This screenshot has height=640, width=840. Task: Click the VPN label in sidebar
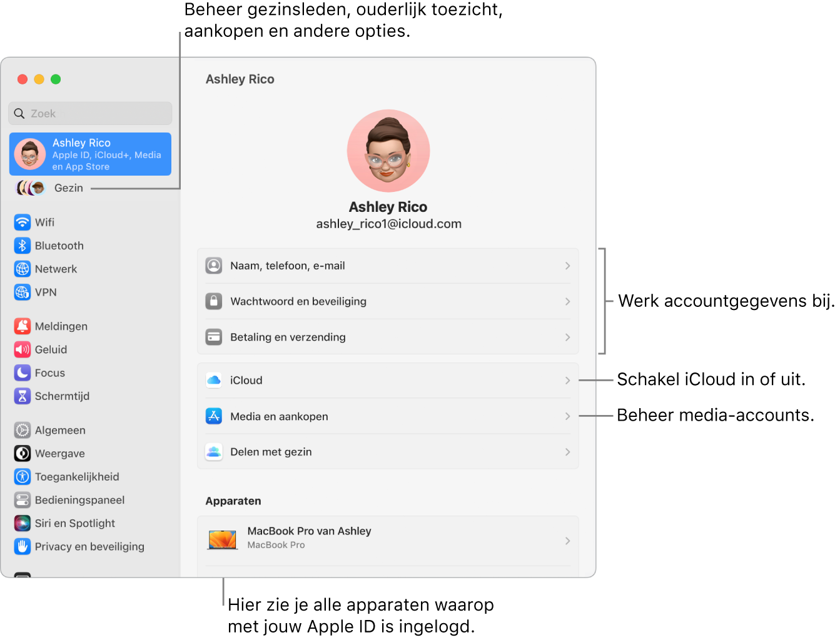[x=46, y=292]
